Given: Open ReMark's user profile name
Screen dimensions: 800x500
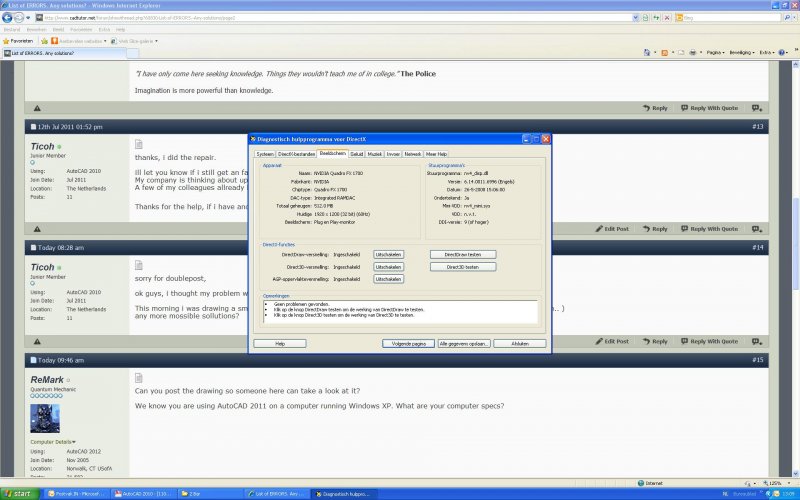Looking at the screenshot, I should (x=47, y=380).
